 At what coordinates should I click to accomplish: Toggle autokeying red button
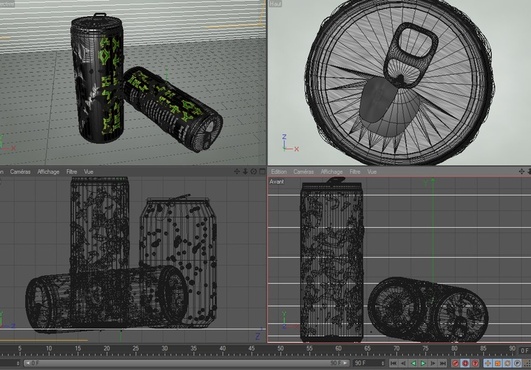click(465, 363)
